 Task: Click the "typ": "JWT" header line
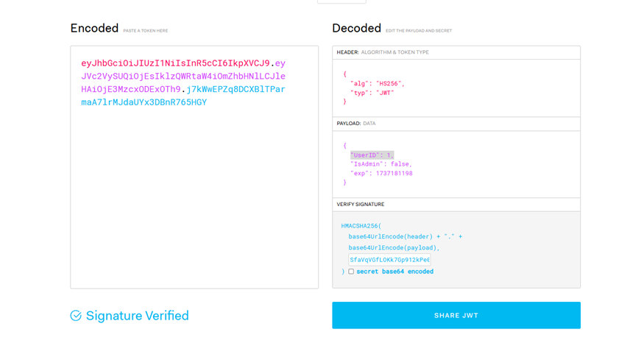pyautogui.click(x=372, y=93)
